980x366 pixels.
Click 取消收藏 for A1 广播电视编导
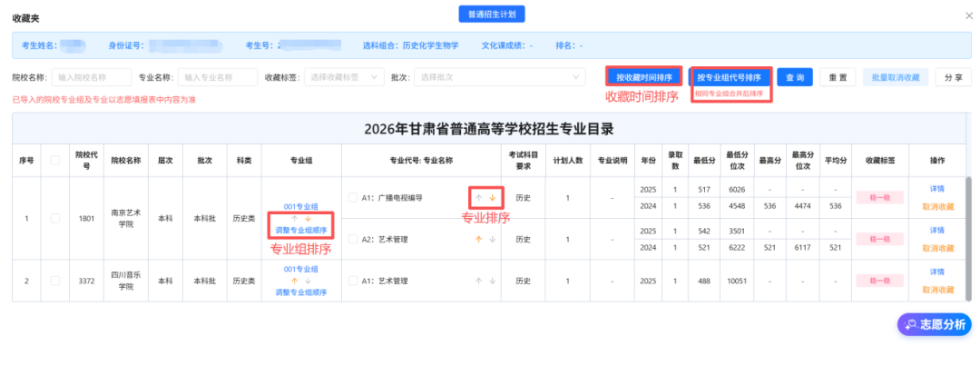pyautogui.click(x=937, y=206)
